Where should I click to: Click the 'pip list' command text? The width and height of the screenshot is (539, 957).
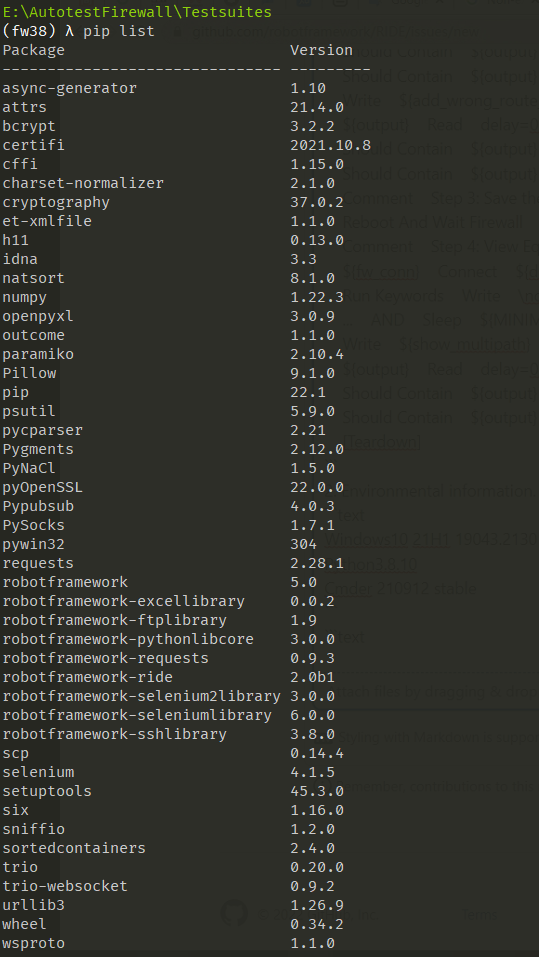(x=119, y=31)
